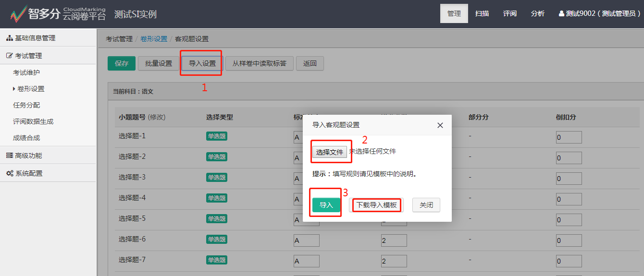Image resolution: width=644 pixels, height=276 pixels.
Task: Click the 倒扣分 column header
Action: click(x=566, y=117)
